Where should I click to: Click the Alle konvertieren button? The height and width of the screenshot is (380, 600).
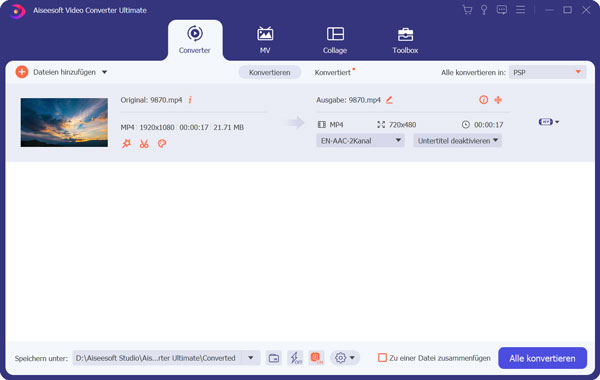point(542,358)
